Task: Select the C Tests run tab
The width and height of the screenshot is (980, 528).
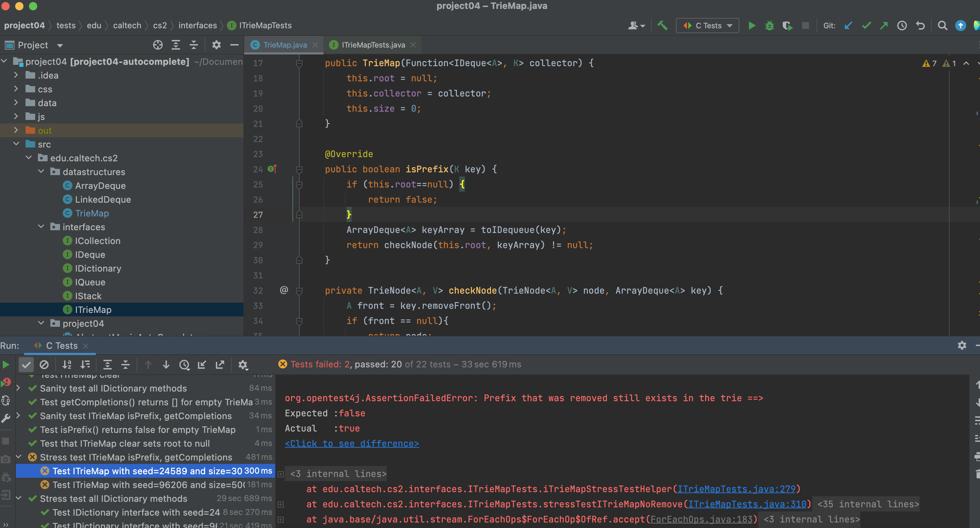Action: (x=62, y=346)
